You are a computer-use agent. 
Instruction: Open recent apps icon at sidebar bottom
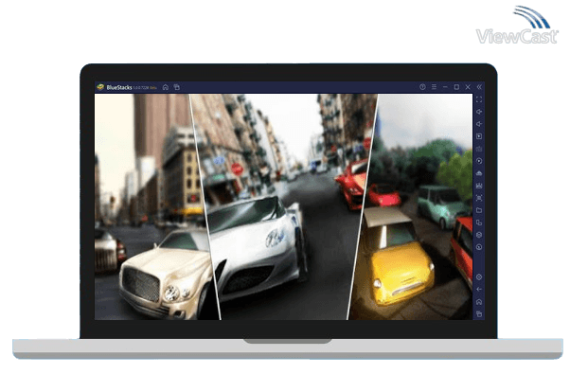click(x=479, y=313)
